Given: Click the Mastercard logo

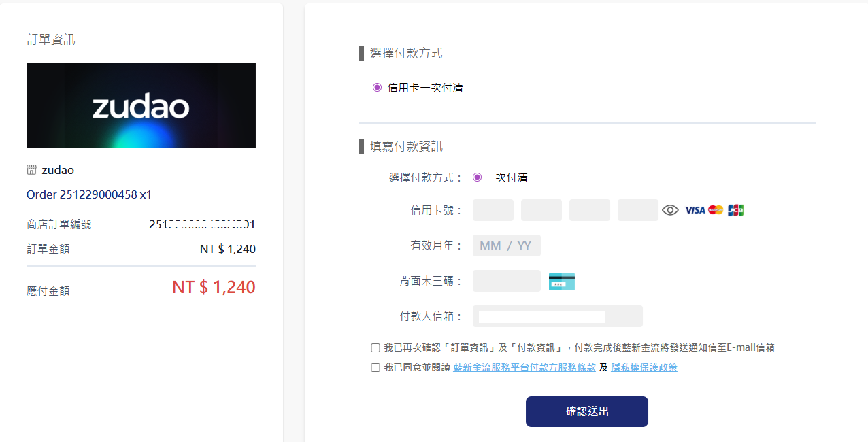Looking at the screenshot, I should point(716,210).
